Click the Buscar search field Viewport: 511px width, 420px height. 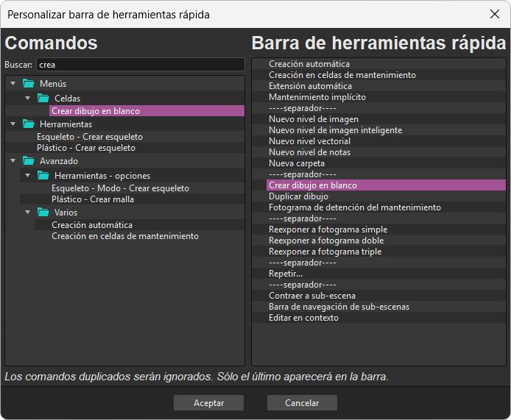click(x=141, y=65)
